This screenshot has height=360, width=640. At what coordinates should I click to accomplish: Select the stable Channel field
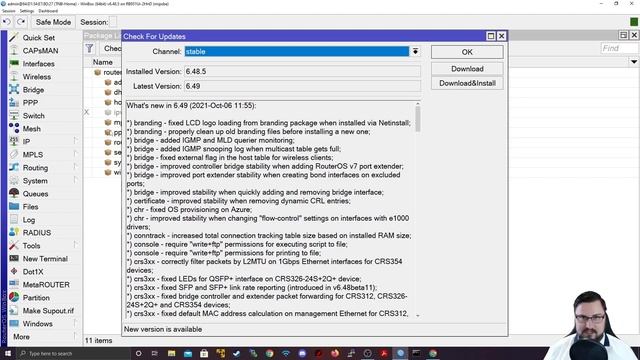(x=297, y=51)
